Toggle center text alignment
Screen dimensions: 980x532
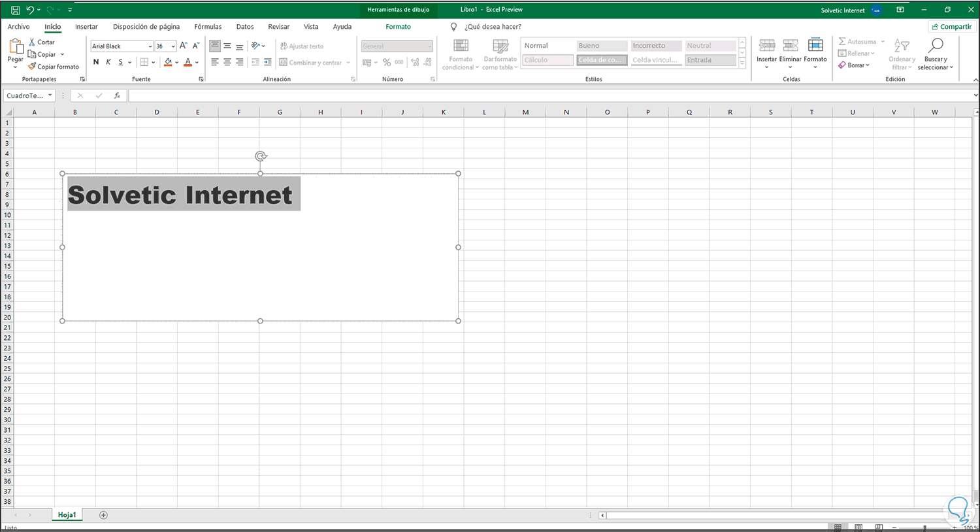coord(227,62)
